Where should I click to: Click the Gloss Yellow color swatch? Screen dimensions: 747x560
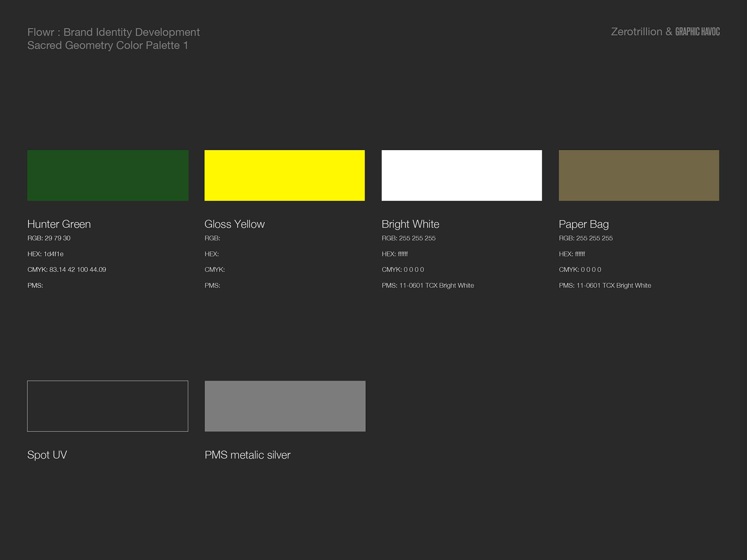(284, 175)
